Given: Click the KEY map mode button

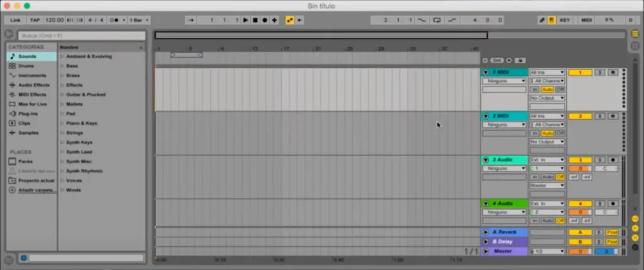Looking at the screenshot, I should click(x=565, y=20).
